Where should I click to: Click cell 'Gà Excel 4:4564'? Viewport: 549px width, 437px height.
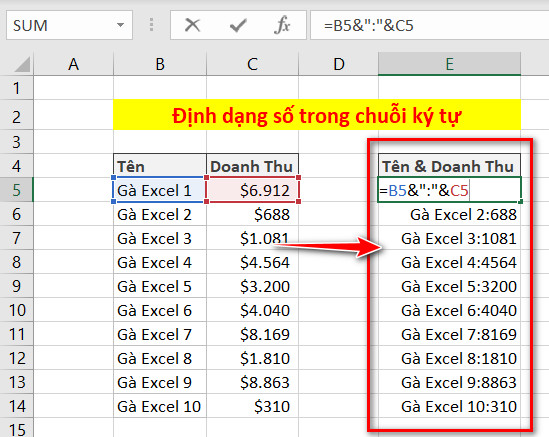[450, 262]
